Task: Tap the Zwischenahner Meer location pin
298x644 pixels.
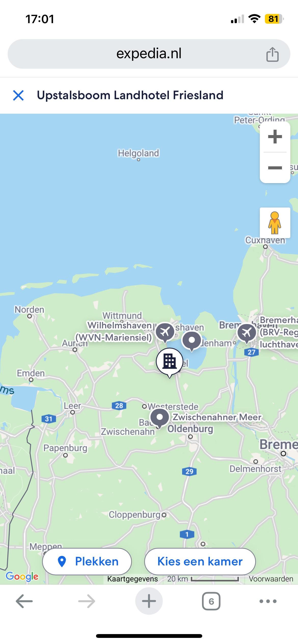Action: click(160, 418)
